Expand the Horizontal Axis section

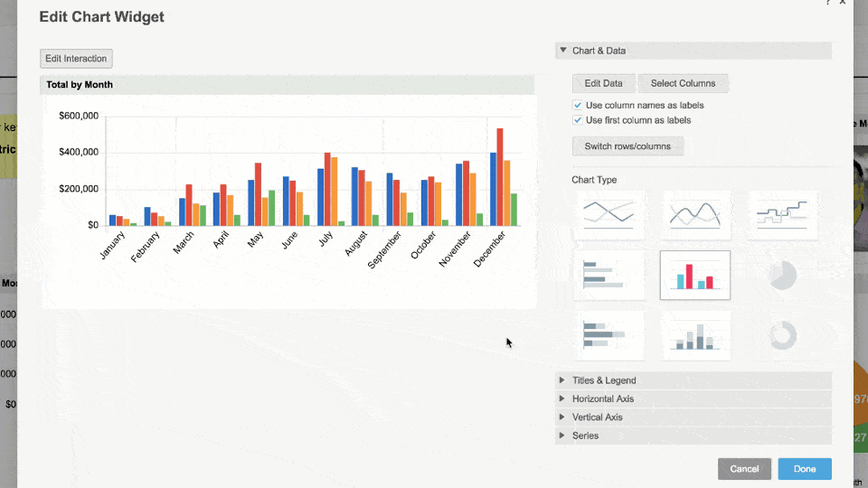[602, 399]
